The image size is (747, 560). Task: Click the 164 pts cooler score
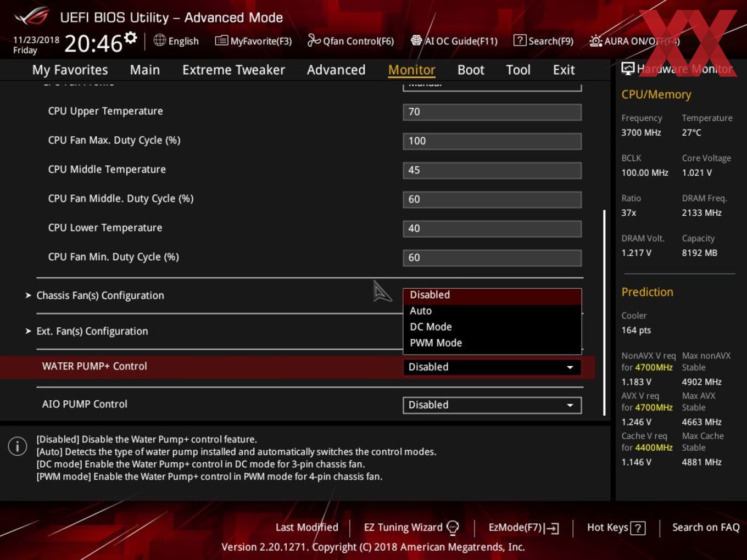coord(636,330)
